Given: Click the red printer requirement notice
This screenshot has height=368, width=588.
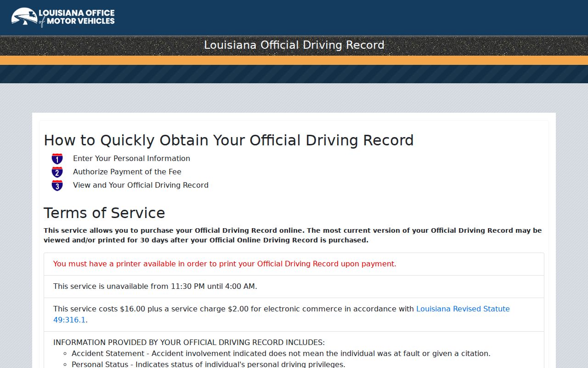Looking at the screenshot, I should click(x=225, y=264).
